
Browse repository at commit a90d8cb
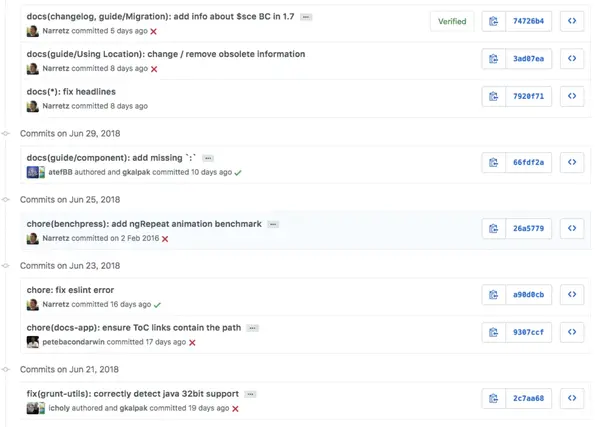click(571, 295)
